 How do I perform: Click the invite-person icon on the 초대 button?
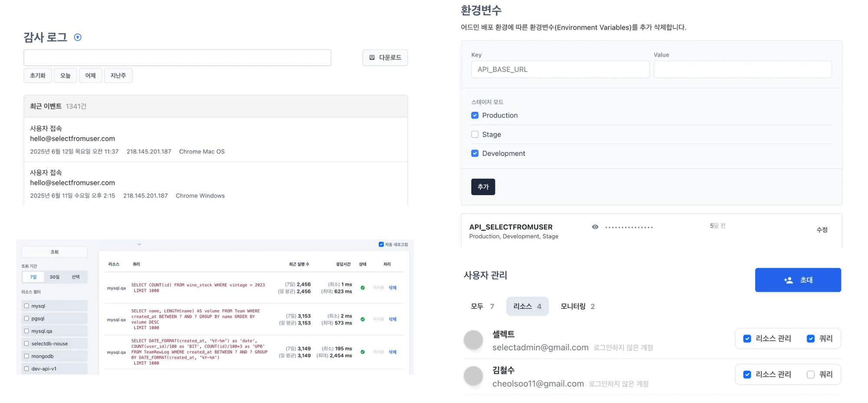click(x=788, y=280)
